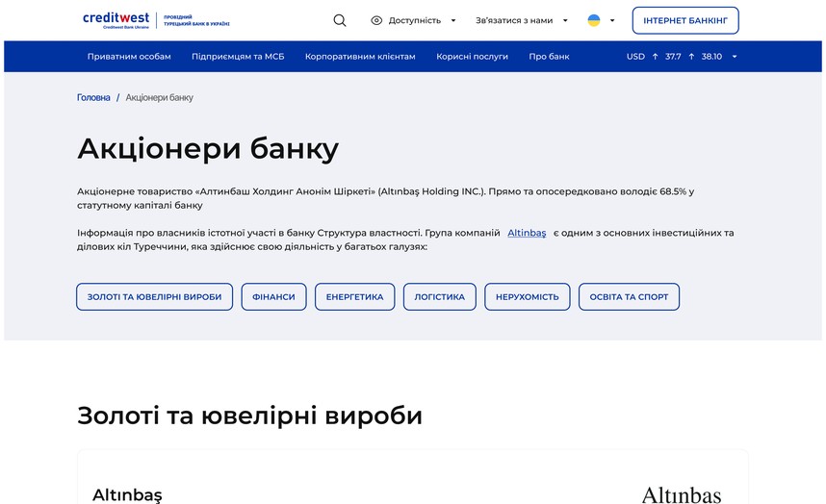Click the Провідний турецький банк tagline
The image size is (826, 504).
click(x=196, y=20)
